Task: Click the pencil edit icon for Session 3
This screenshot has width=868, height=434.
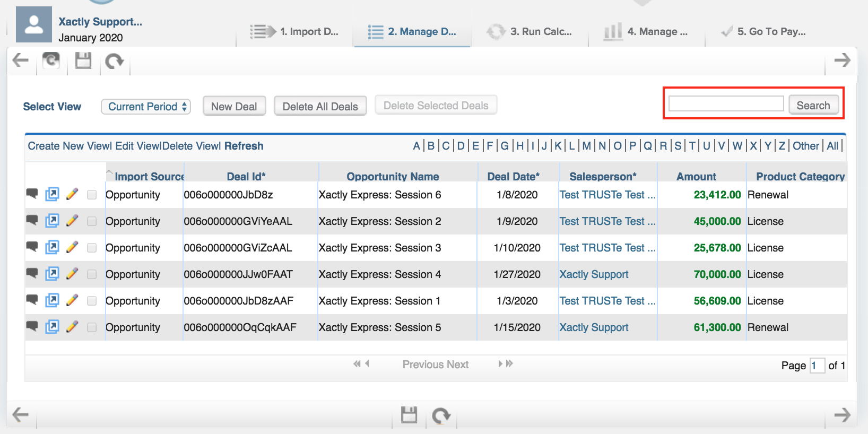Action: point(72,247)
